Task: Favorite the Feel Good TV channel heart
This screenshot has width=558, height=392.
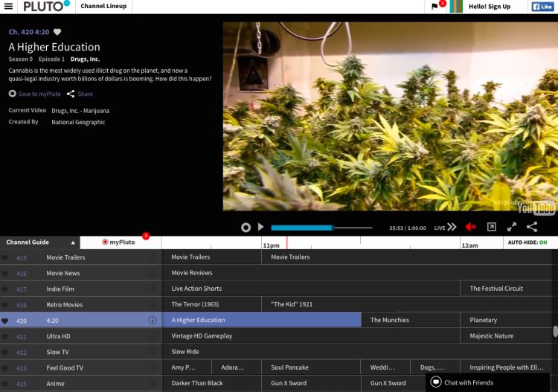Action: [4, 368]
